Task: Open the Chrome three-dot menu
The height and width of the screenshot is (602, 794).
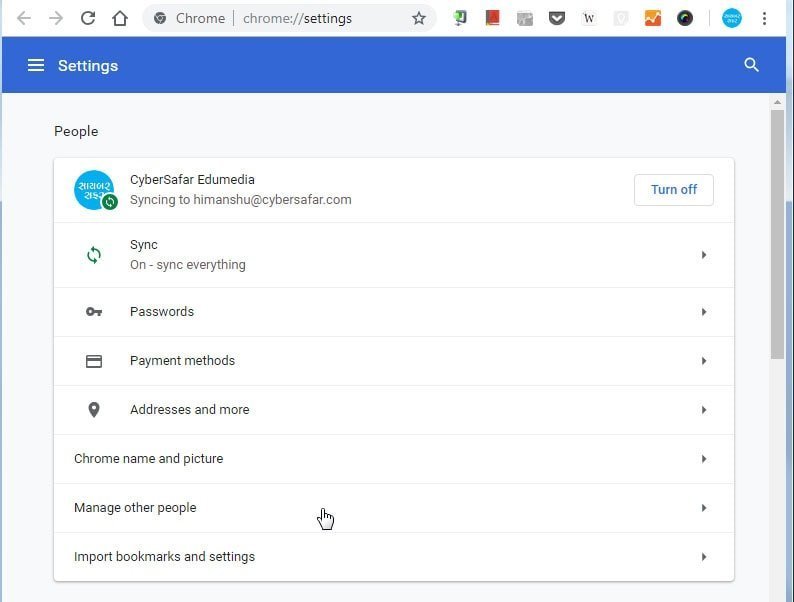Action: [x=765, y=18]
